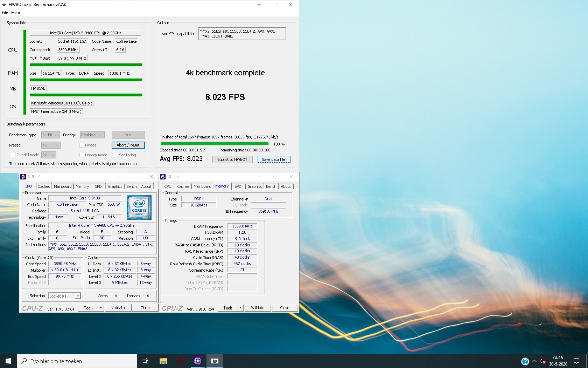Open the Benchmark type 64-bit dropdown
This screenshot has height=368, width=588.
coord(50,135)
